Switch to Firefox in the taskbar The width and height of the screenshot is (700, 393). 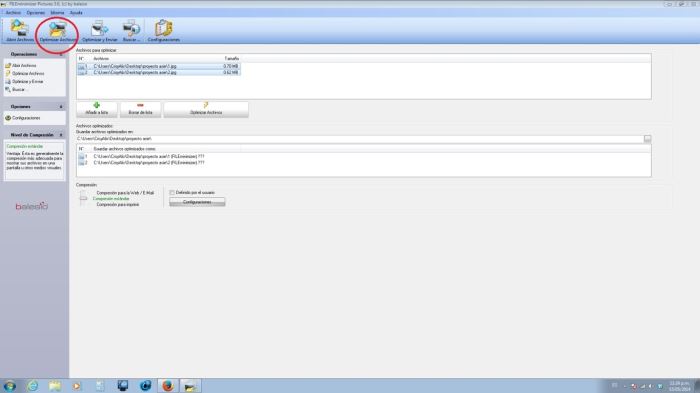pyautogui.click(x=168, y=385)
